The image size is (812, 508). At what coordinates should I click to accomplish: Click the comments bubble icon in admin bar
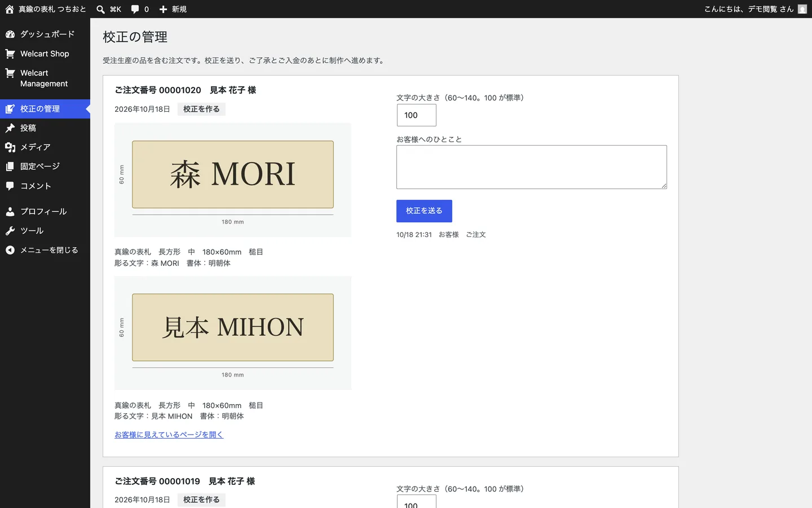pyautogui.click(x=135, y=9)
